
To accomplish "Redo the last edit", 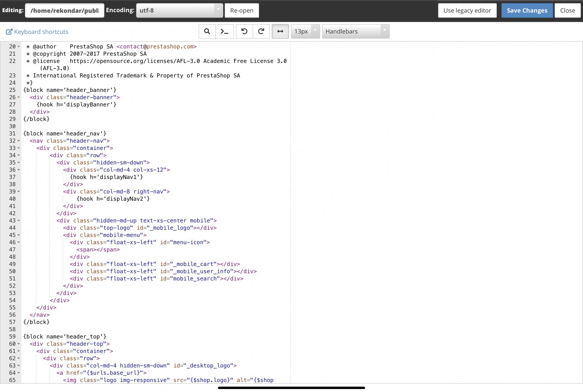I will click(261, 31).
